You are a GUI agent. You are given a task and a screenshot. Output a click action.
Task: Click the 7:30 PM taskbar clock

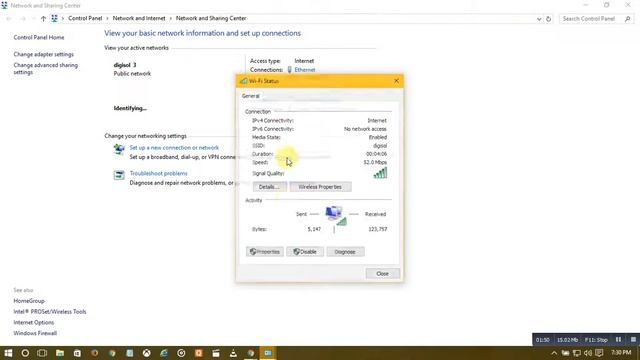[x=621, y=352]
